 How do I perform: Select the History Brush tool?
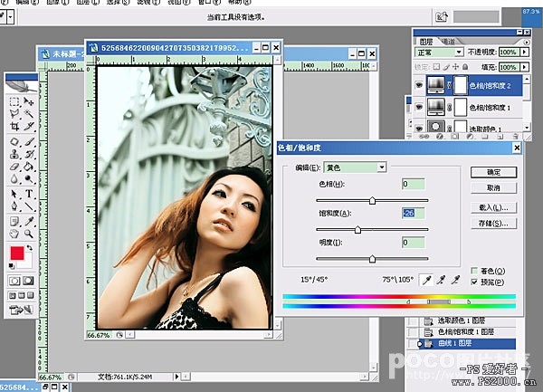29,154
